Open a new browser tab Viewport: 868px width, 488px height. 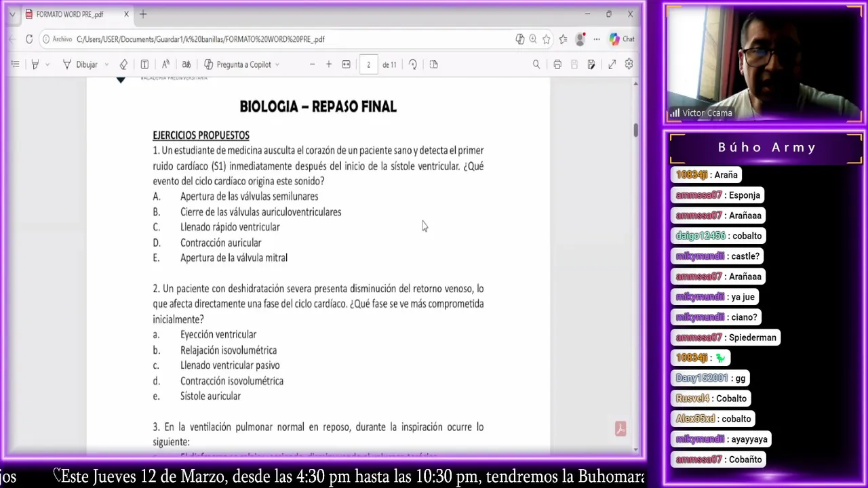(x=143, y=14)
